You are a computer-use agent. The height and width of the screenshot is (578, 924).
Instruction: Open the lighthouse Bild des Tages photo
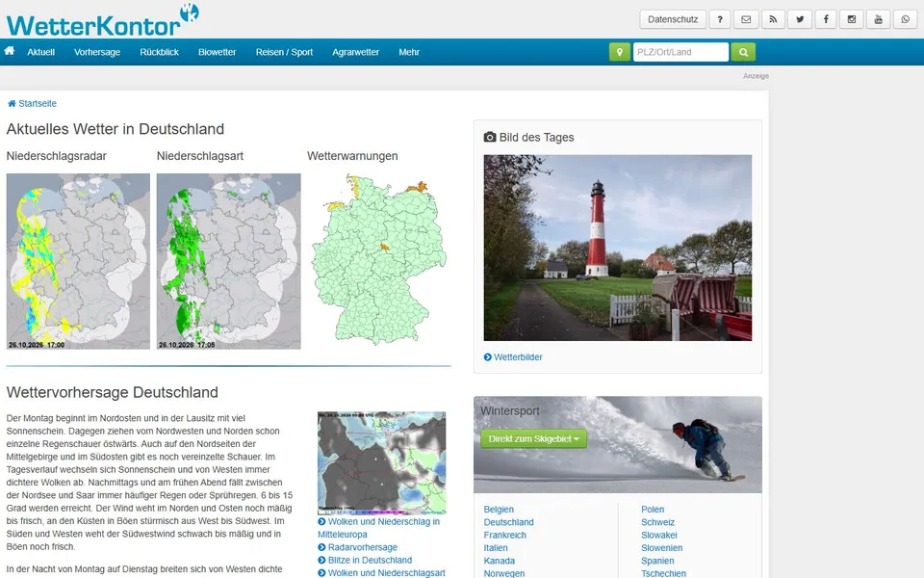(x=618, y=248)
